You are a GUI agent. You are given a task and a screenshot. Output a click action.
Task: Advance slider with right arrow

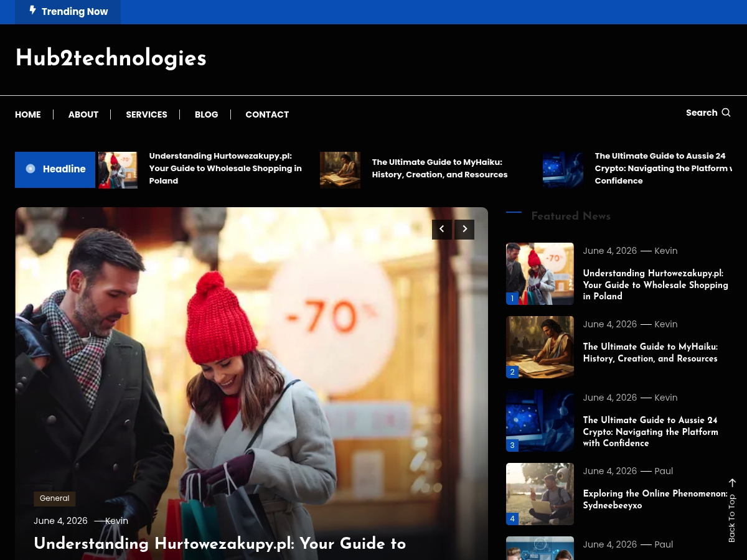coord(464,230)
